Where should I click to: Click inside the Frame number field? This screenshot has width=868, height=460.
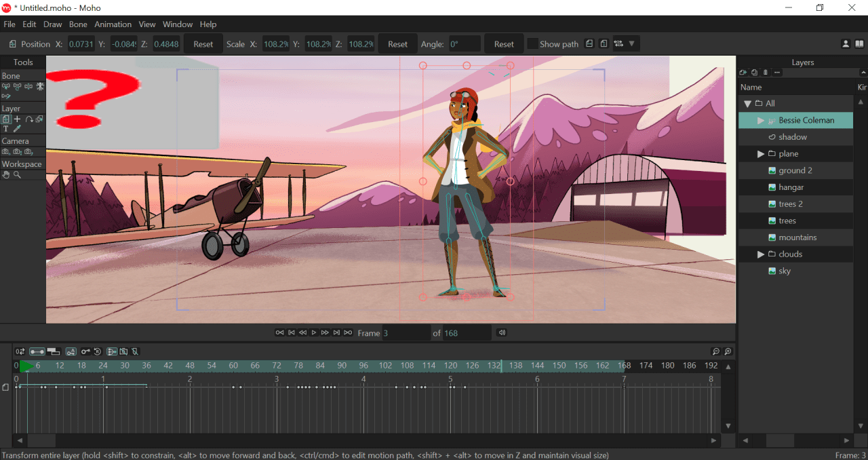point(407,332)
